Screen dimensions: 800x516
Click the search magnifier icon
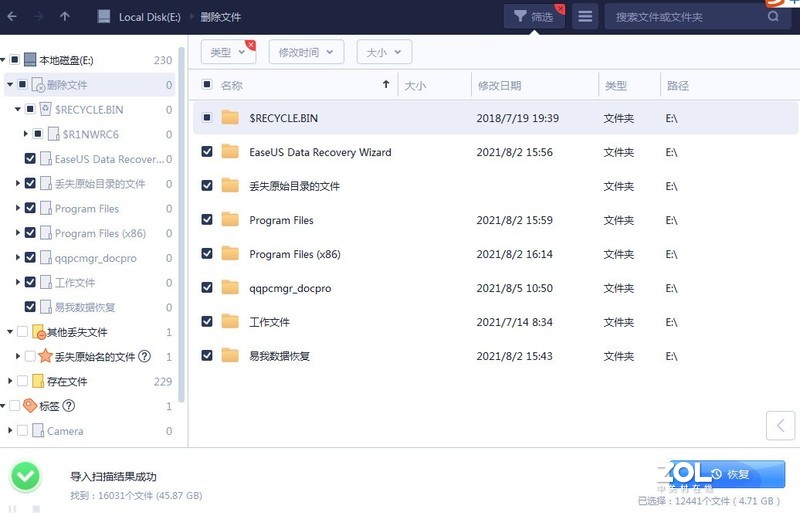click(773, 16)
